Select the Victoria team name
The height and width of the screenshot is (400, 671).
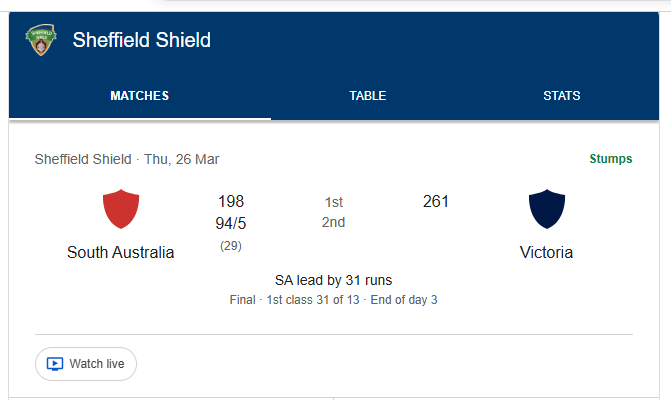(547, 252)
